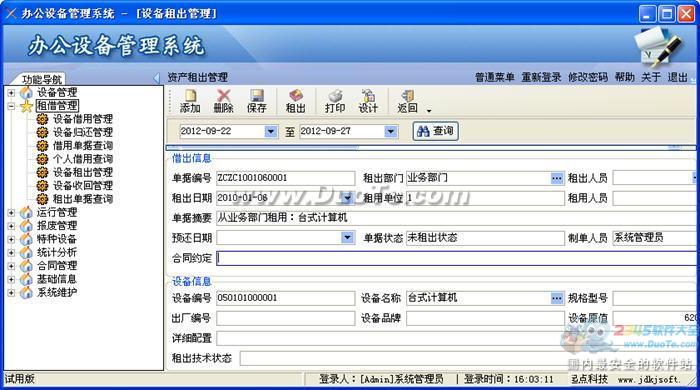Click the gear icon beside 借用单据查询

pos(42,146)
